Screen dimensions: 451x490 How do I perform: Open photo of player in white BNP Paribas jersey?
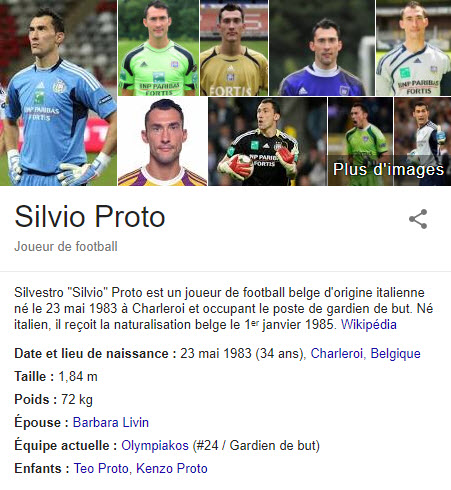414,48
